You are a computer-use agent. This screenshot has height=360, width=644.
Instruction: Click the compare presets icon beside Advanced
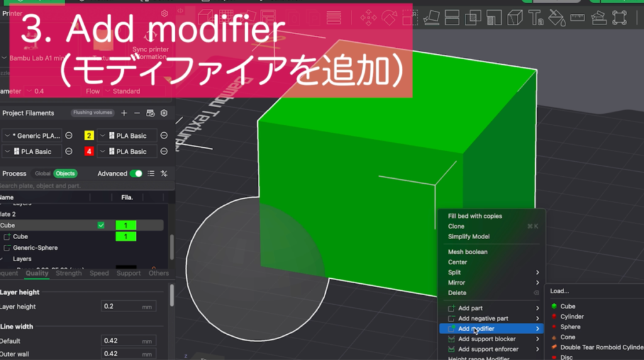164,174
